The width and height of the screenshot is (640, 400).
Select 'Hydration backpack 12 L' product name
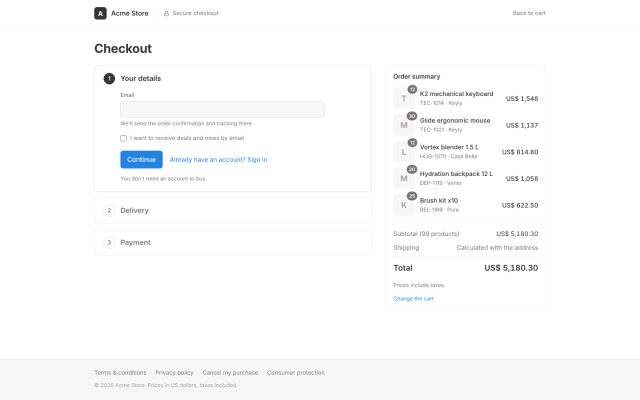(x=456, y=174)
